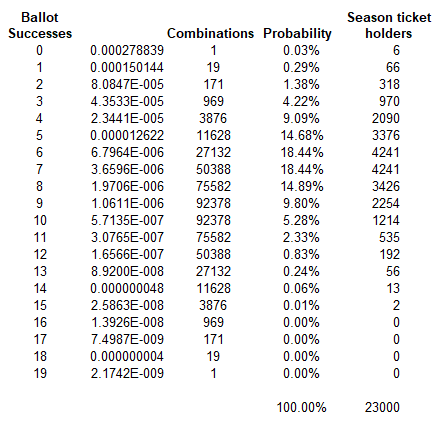Click the cell showing 0.000000048

coord(127,288)
